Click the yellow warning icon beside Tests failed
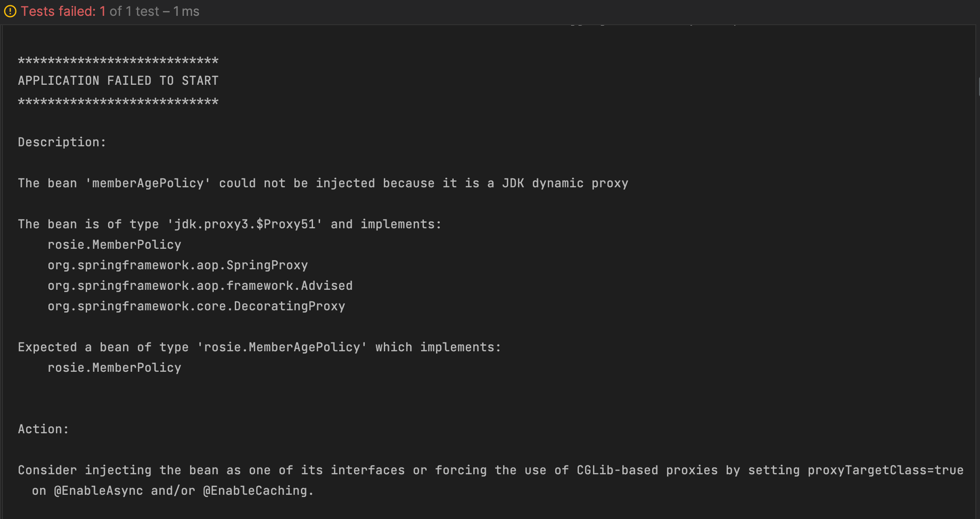The image size is (980, 519). pyautogui.click(x=10, y=11)
